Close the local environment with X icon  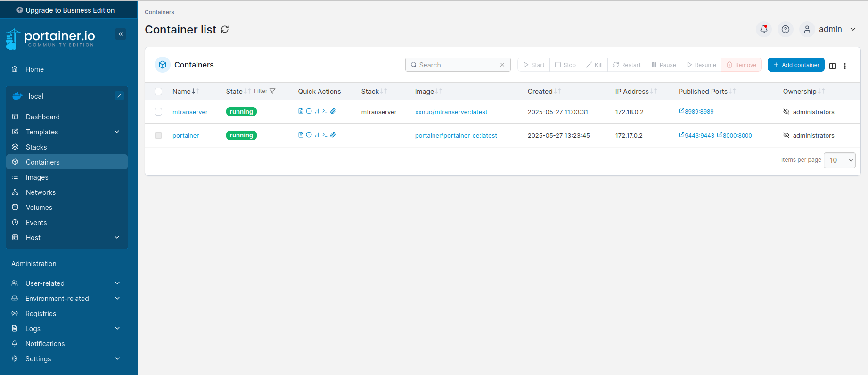coord(119,96)
